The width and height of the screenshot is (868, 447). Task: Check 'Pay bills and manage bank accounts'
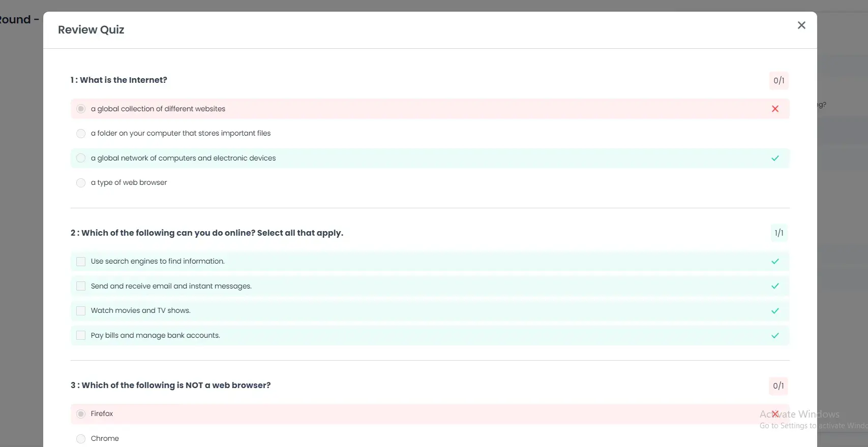(81, 335)
